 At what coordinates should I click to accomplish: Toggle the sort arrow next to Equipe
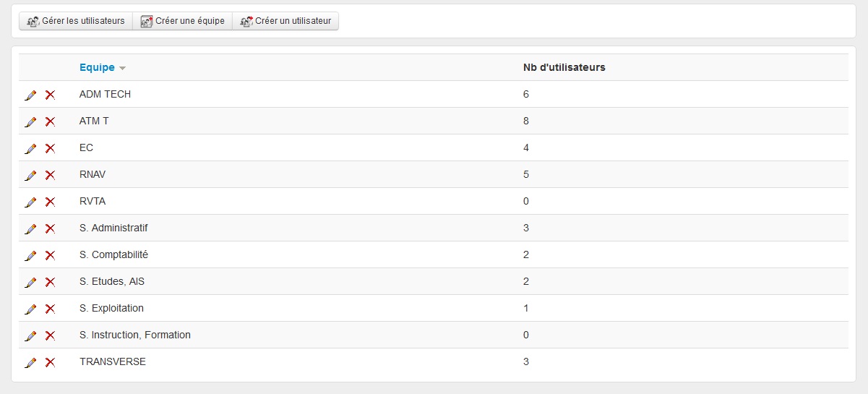(122, 68)
